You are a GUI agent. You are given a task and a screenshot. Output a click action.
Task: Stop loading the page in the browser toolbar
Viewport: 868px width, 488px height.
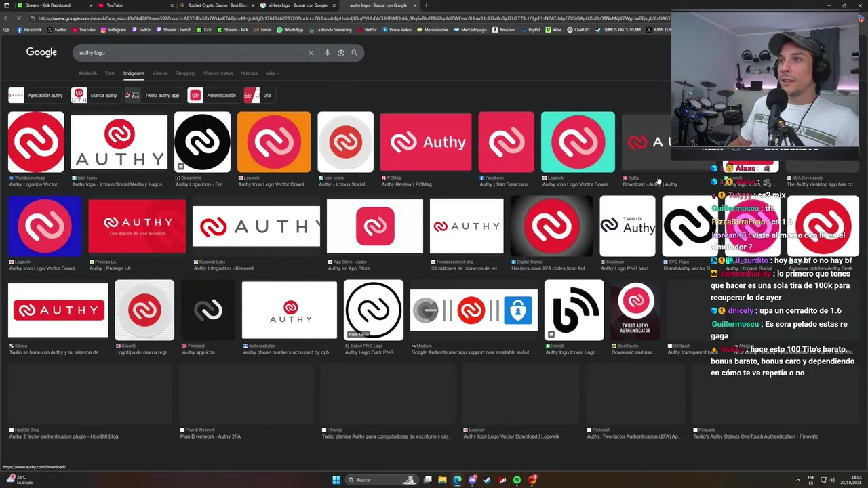tap(20, 18)
